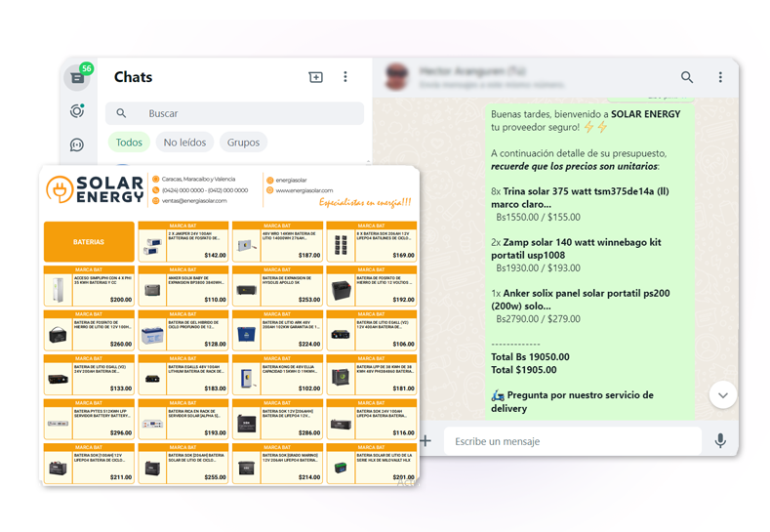The height and width of the screenshot is (532, 770).
Task: Click the Trina solar 375 watt item line
Action: click(x=580, y=197)
